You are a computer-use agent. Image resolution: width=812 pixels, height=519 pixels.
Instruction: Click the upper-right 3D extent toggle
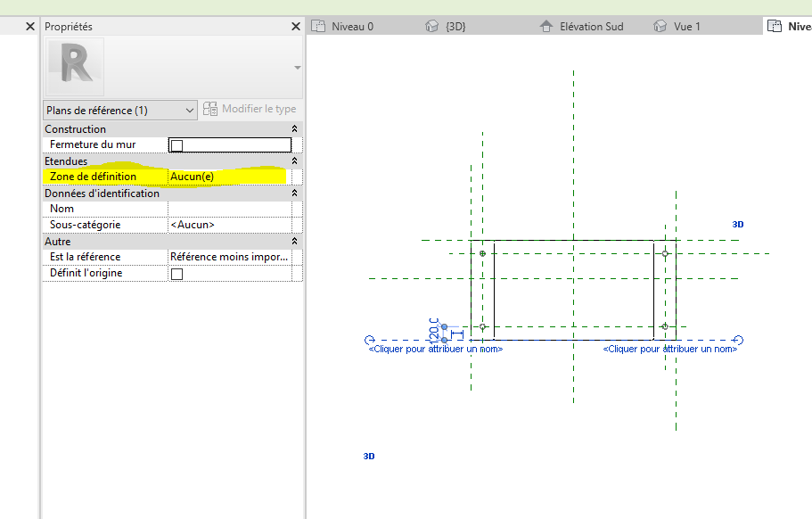(737, 225)
